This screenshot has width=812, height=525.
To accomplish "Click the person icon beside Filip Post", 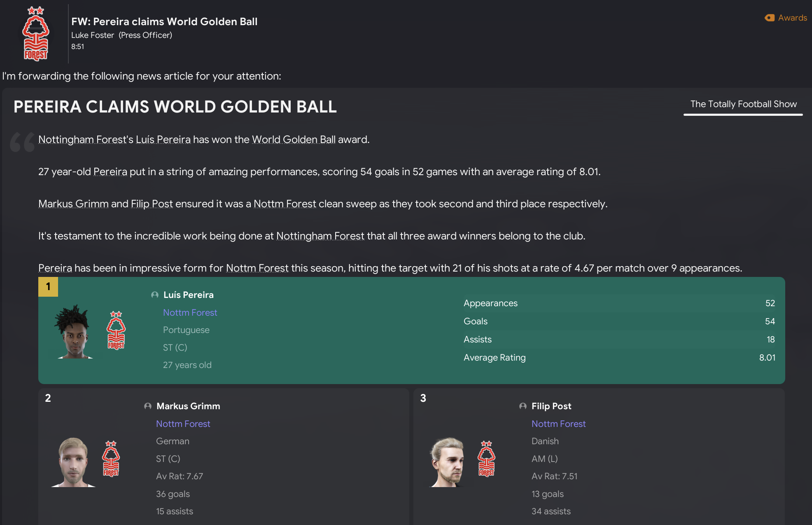I will pos(523,406).
